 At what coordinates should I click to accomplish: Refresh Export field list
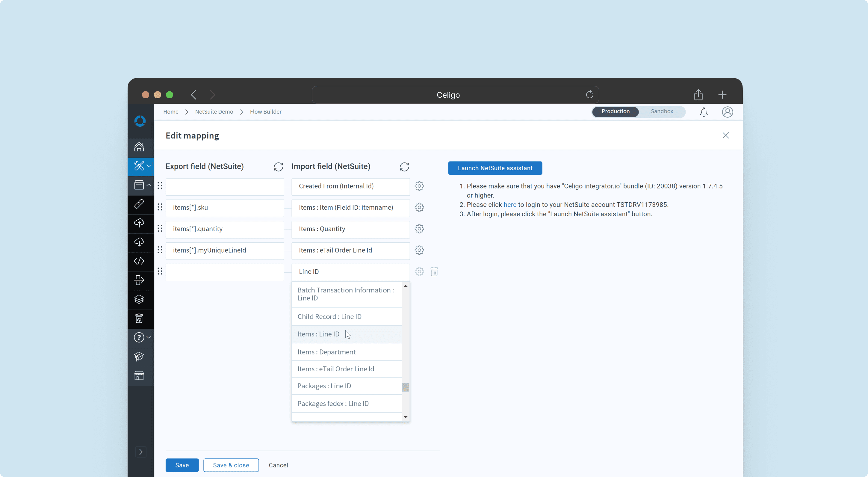278,167
